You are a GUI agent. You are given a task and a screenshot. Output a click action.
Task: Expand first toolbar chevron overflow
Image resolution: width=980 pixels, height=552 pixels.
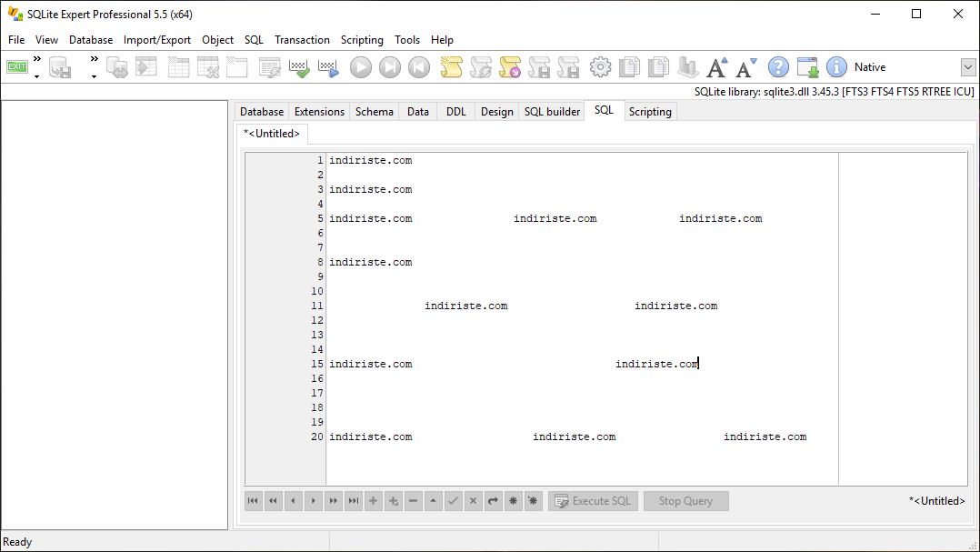point(37,59)
